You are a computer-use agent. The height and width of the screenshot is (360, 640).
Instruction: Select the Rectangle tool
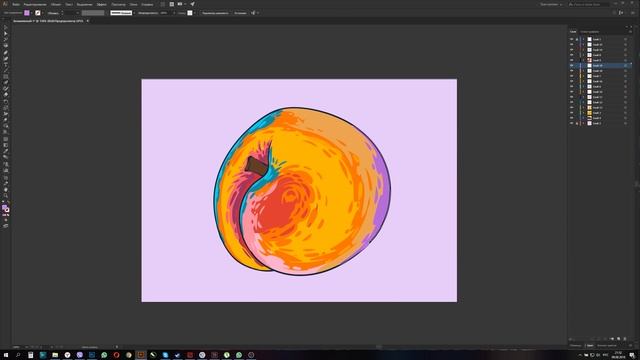[5, 76]
